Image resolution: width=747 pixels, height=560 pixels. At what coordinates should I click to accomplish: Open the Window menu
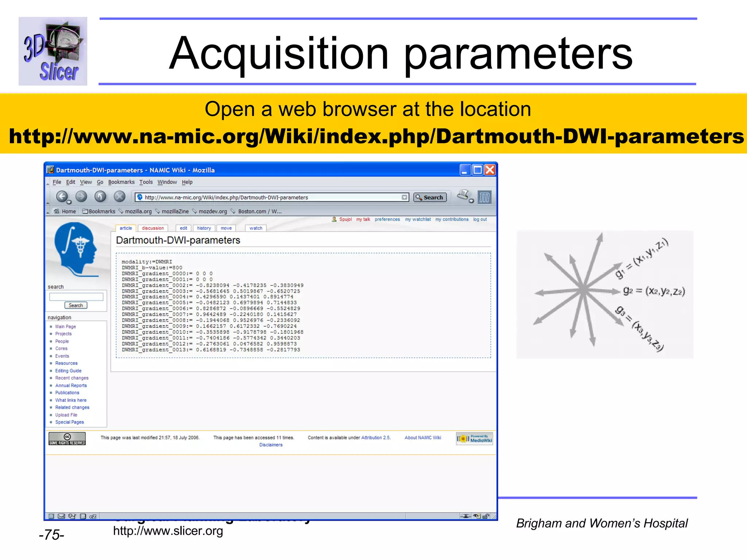(x=167, y=182)
